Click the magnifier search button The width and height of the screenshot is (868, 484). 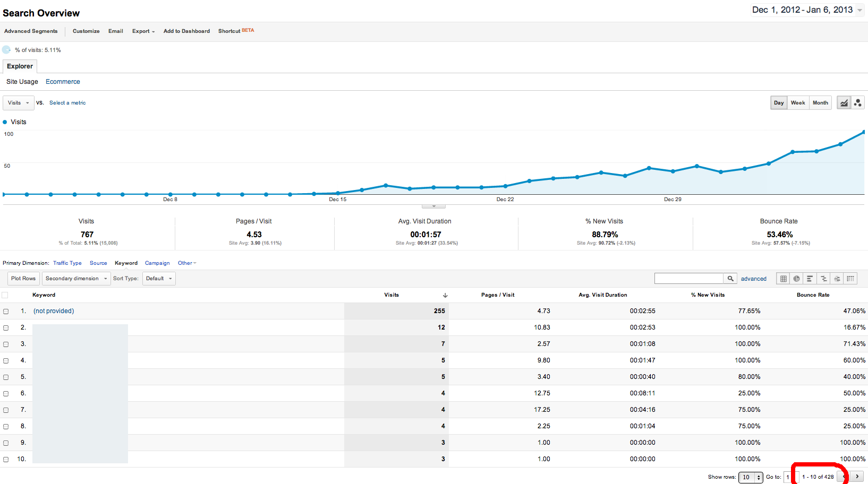(730, 279)
